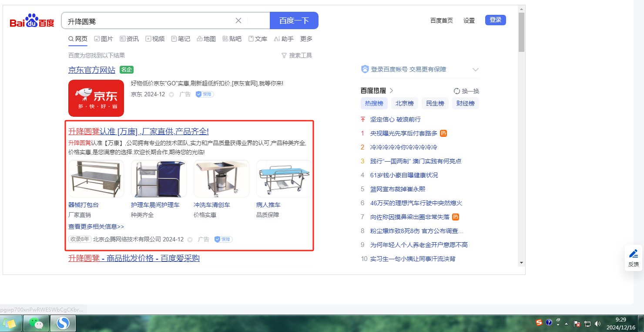Click the page scrollbar down arrow
Image resolution: width=644 pixels, height=332 pixels.
(x=521, y=263)
